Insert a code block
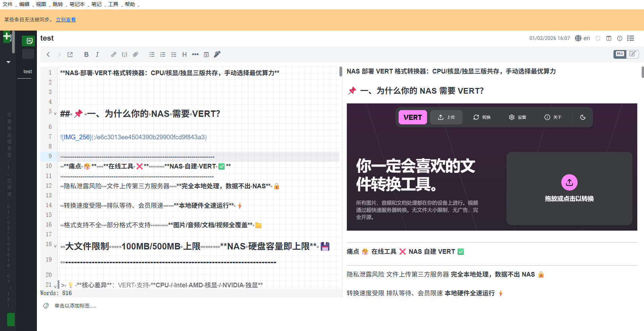This screenshot has height=331, width=644. tap(124, 54)
